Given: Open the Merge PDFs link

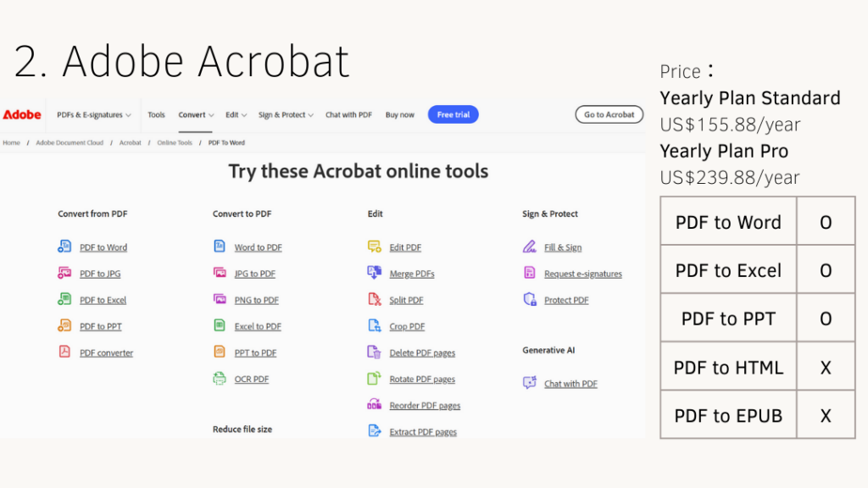Looking at the screenshot, I should tap(412, 274).
